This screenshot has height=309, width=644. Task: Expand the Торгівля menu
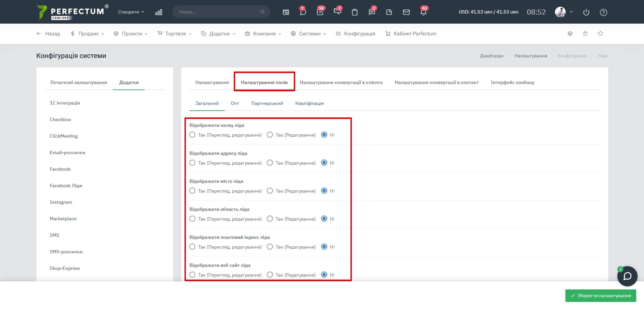coord(174,34)
